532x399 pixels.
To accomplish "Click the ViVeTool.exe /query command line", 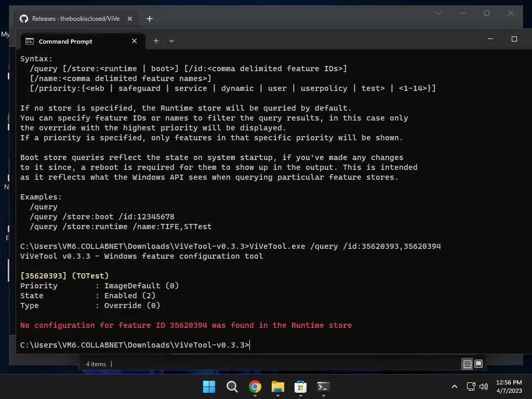I will pyautogui.click(x=230, y=246).
